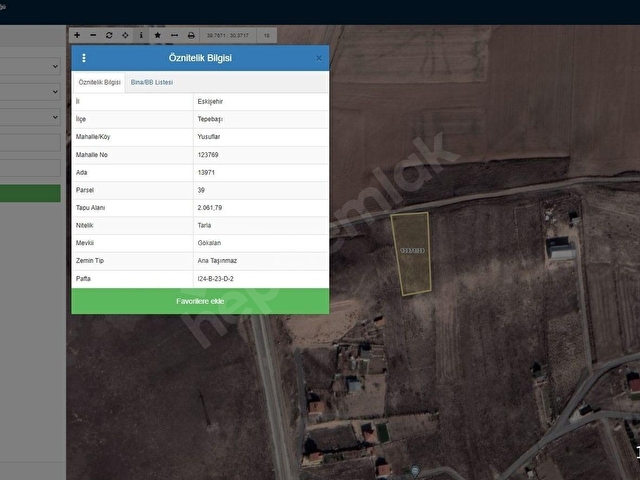Screen dimensions: 640x480
Task: Select the Nitelik value Tarla
Action: [261, 225]
